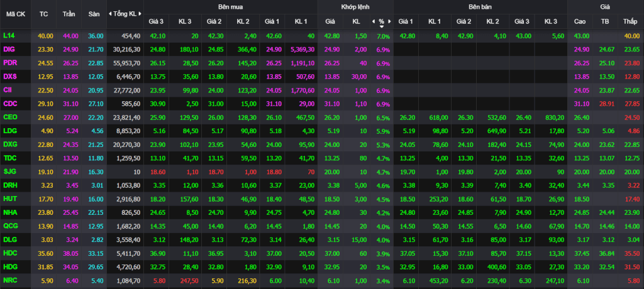Click the right arrow beside Tổng KL header
Screen dimensions: 644x289
[x=140, y=14]
